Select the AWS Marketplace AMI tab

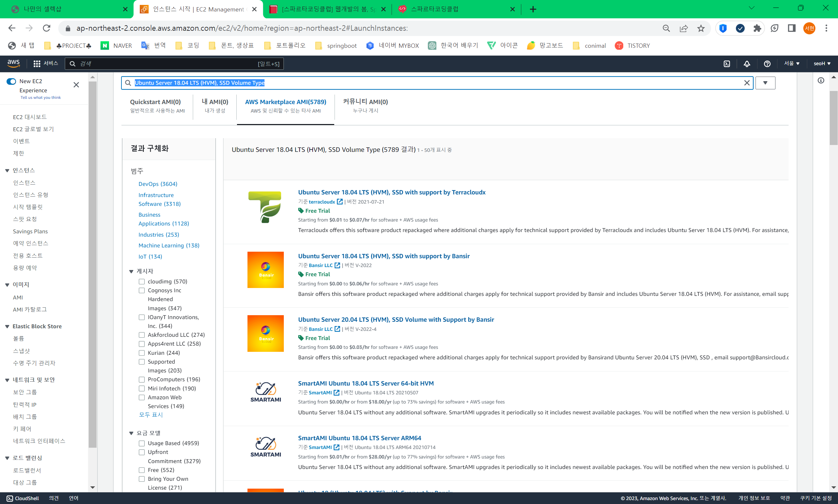point(285,106)
